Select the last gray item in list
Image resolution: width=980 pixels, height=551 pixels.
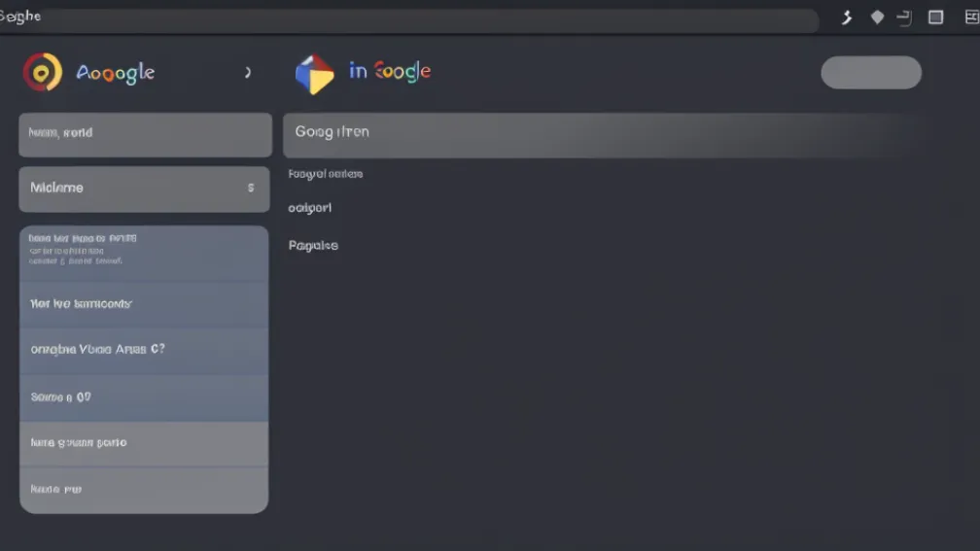tap(144, 490)
